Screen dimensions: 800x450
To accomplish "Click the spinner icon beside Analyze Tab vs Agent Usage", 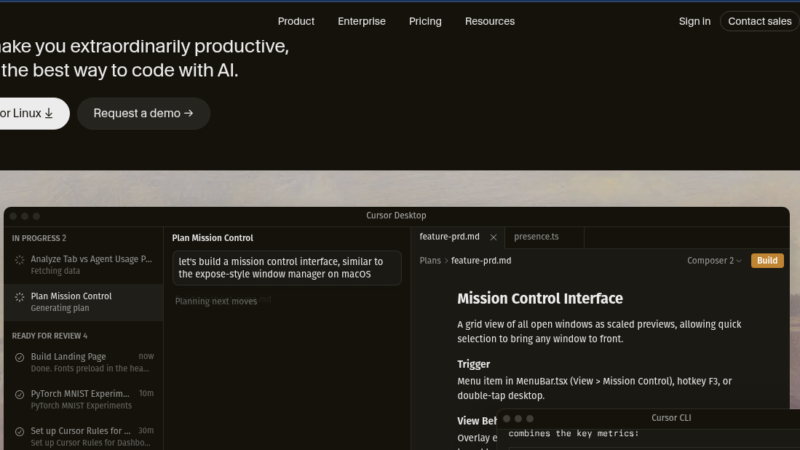I will pyautogui.click(x=19, y=260).
